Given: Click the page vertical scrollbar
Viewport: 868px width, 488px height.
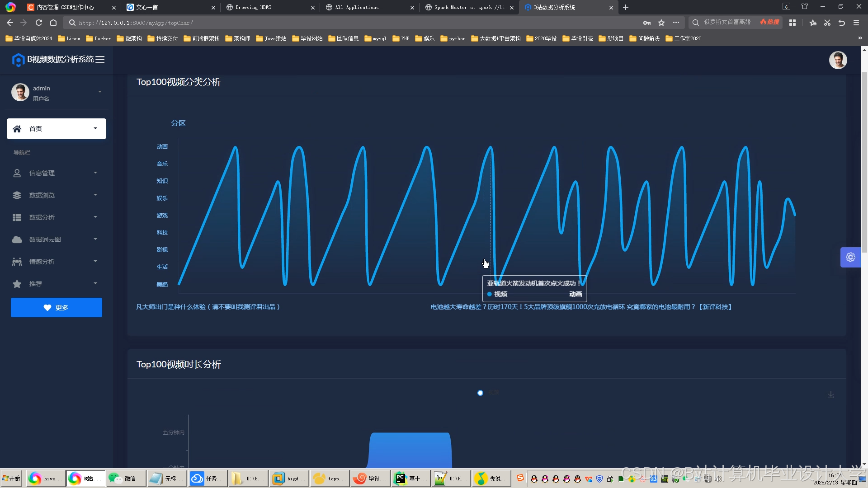Looking at the screenshot, I should coord(864,163).
